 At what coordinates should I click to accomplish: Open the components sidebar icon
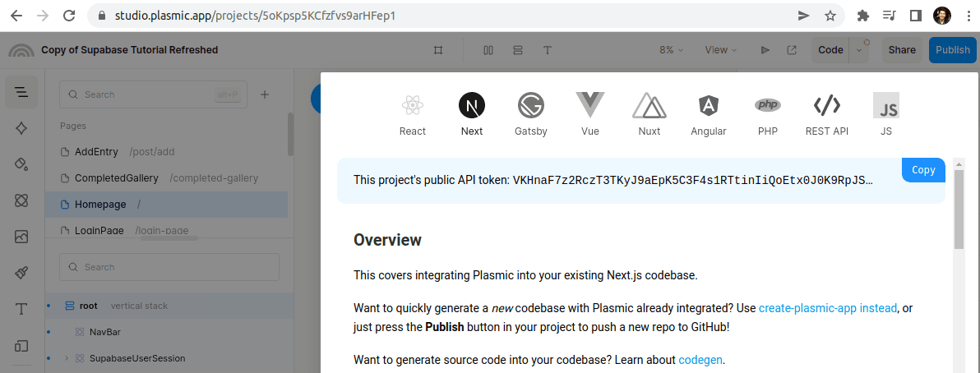click(21, 200)
